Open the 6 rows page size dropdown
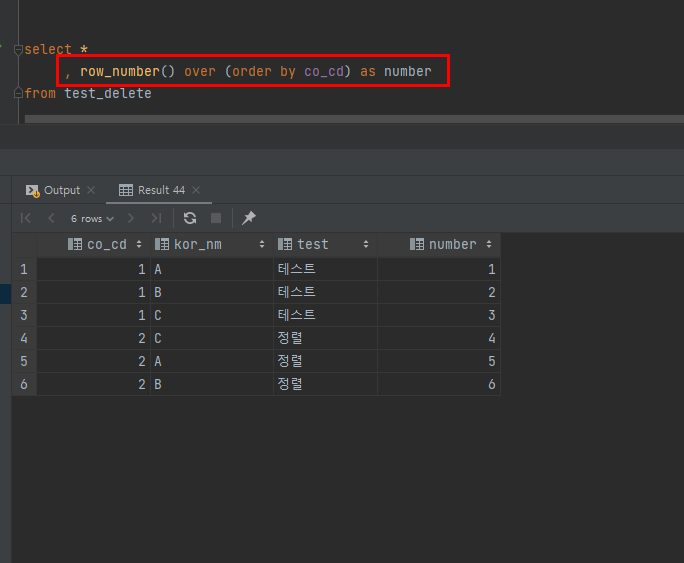 pyautogui.click(x=92, y=218)
